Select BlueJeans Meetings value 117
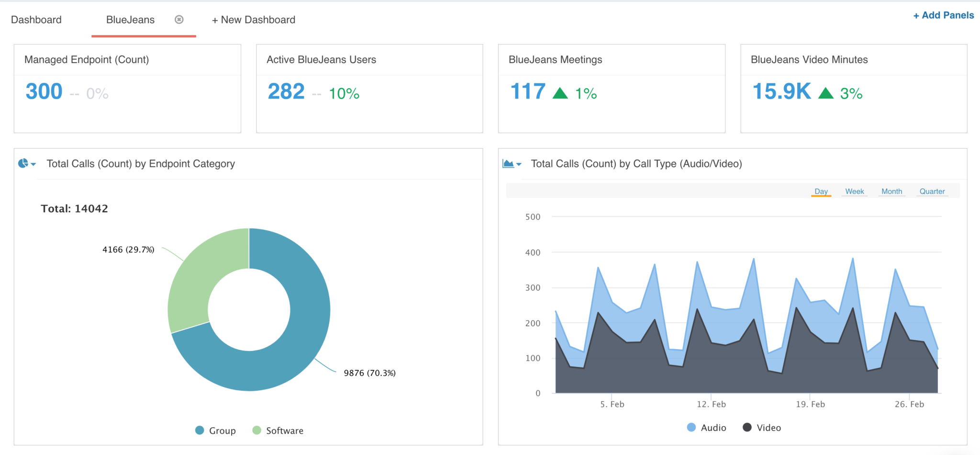Viewport: 980px width, 455px height. (528, 91)
